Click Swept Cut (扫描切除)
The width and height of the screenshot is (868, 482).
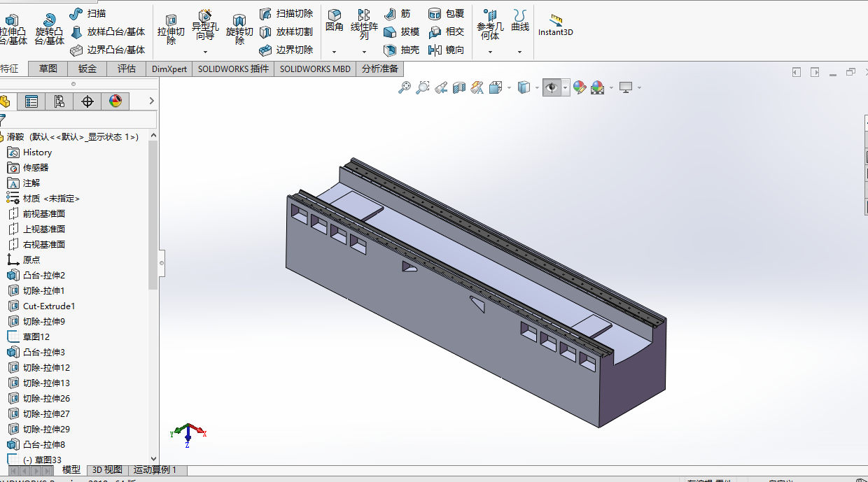point(286,13)
